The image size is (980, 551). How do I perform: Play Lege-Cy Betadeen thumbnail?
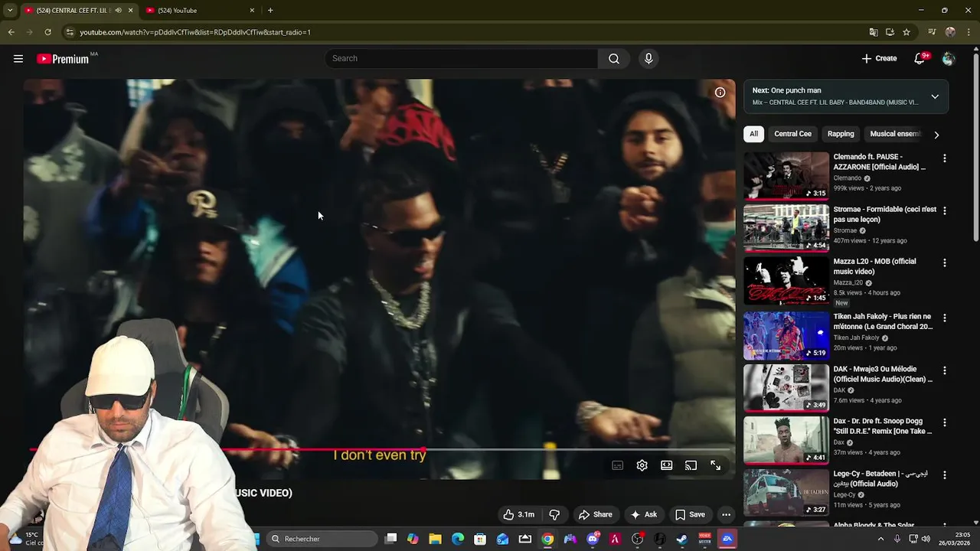[786, 492]
